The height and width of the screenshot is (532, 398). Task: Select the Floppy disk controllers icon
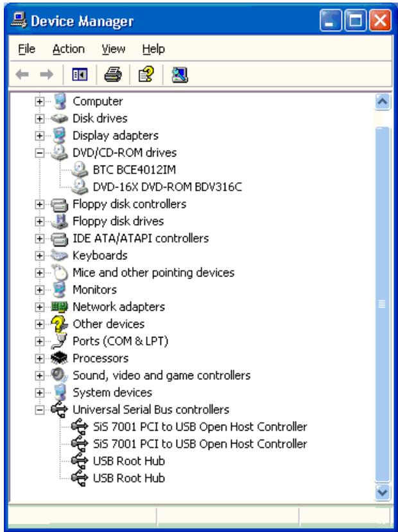(x=60, y=204)
